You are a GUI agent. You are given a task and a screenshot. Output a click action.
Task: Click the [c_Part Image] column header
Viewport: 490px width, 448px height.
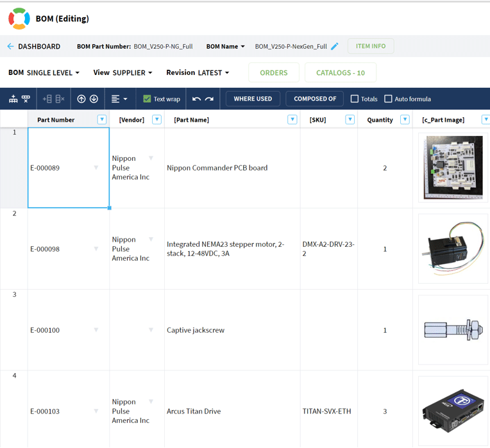coord(443,120)
